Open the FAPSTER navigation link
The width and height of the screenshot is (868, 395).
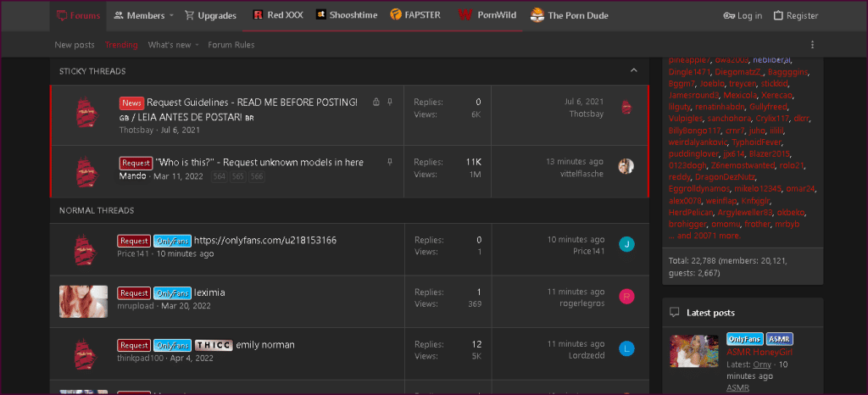pos(415,15)
